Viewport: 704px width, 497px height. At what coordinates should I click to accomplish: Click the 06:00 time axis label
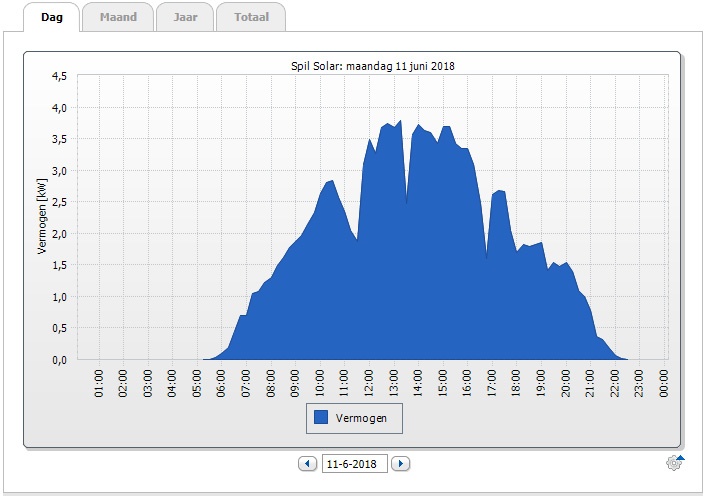click(x=221, y=383)
